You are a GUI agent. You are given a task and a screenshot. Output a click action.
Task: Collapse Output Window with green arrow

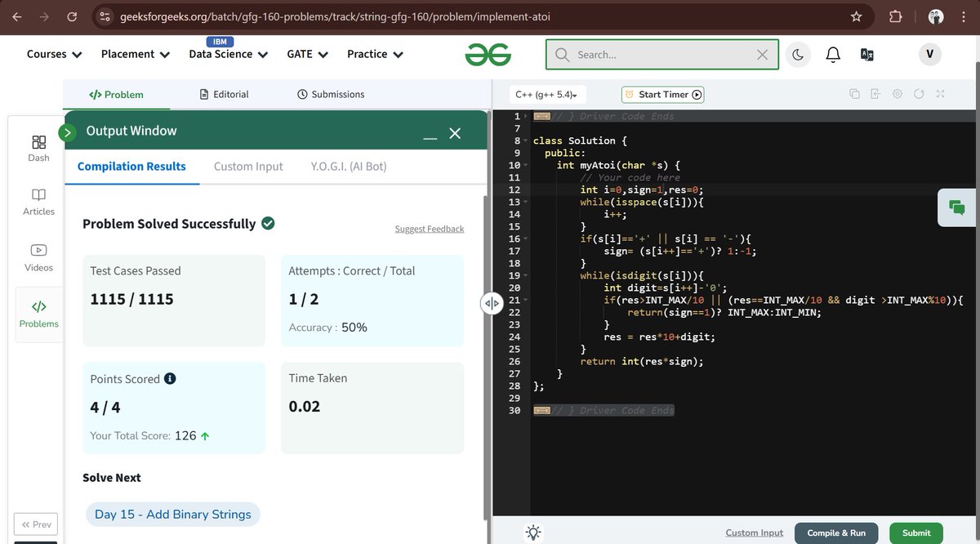67,132
